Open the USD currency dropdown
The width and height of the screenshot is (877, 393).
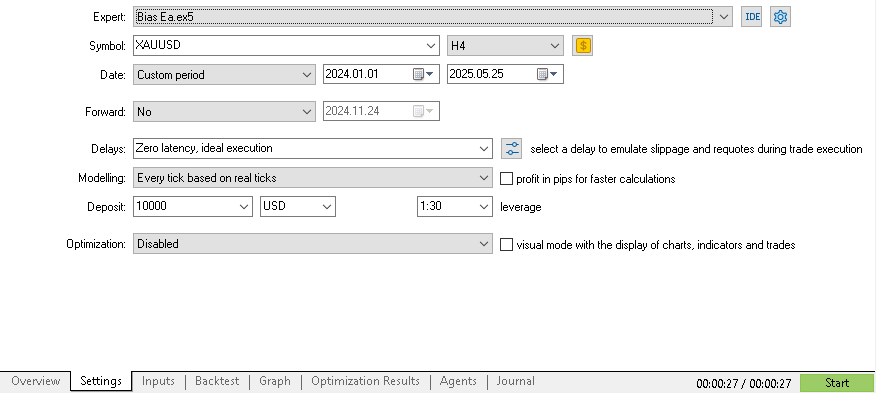point(298,206)
